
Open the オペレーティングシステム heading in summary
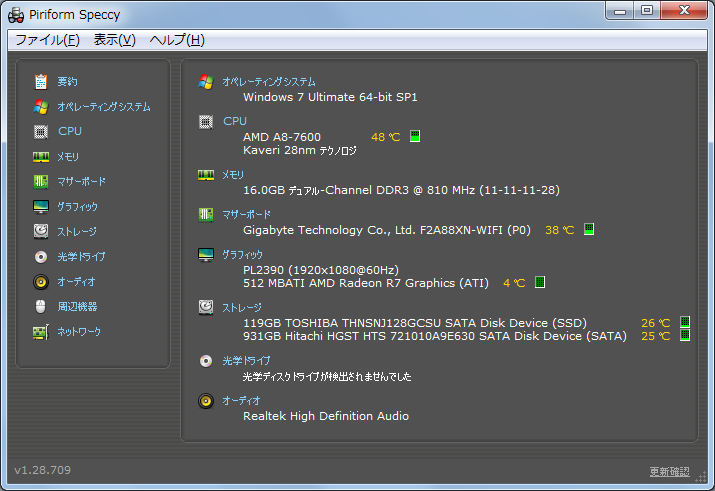pyautogui.click(x=268, y=82)
